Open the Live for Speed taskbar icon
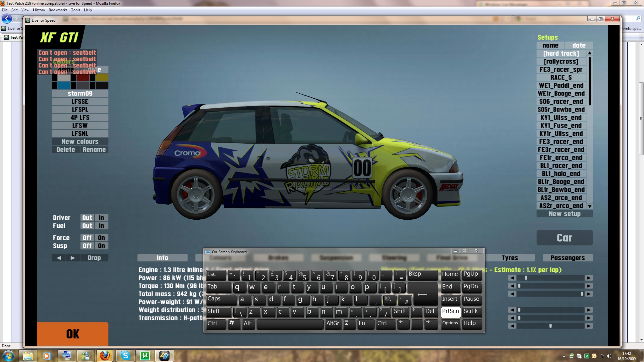Screen dimensions: 644x362 164,355
